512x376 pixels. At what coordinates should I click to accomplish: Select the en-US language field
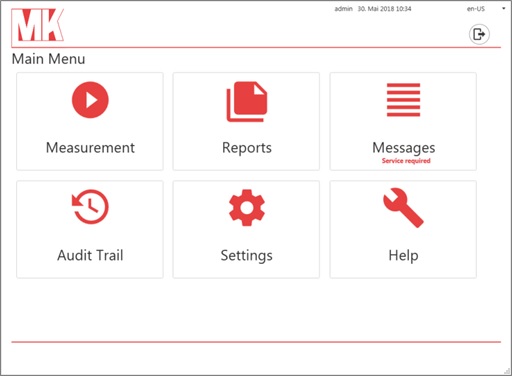(x=476, y=9)
